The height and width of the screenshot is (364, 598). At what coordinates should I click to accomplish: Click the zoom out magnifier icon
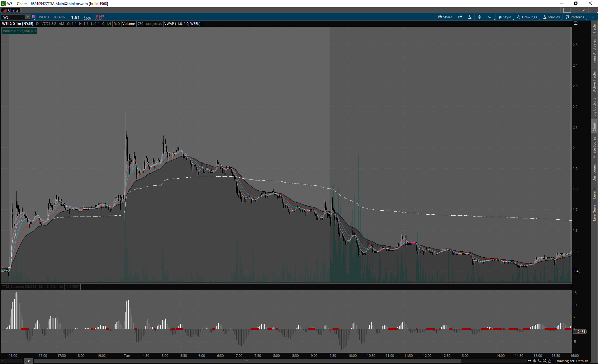pyautogui.click(x=544, y=361)
